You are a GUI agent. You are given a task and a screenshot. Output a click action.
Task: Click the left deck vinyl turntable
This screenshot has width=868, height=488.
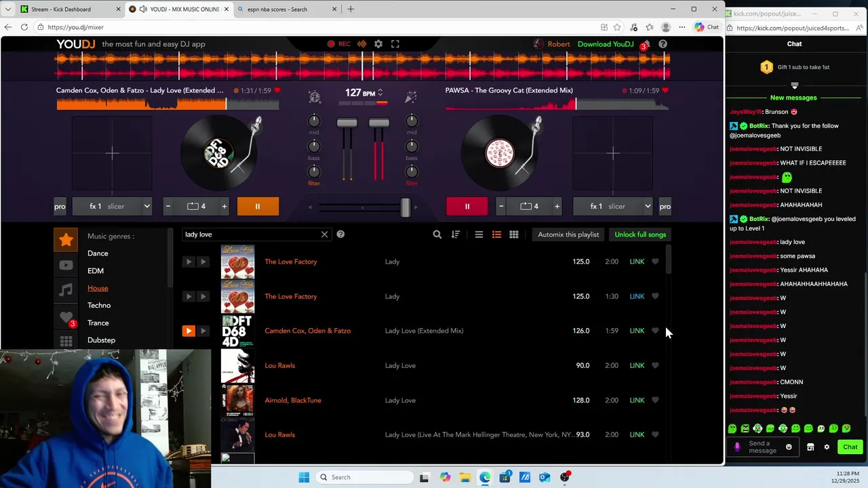[219, 153]
